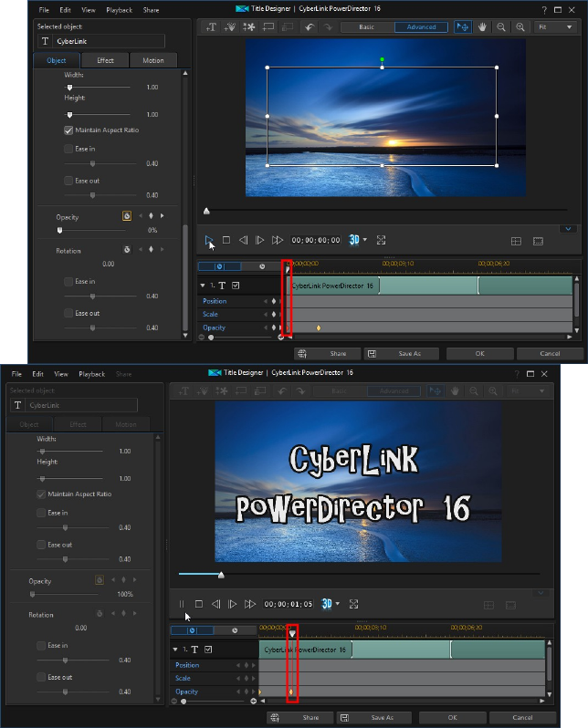This screenshot has width=588, height=728.
Task: Click Stop button beside 00;00;01;05 timecode
Action: tap(199, 604)
